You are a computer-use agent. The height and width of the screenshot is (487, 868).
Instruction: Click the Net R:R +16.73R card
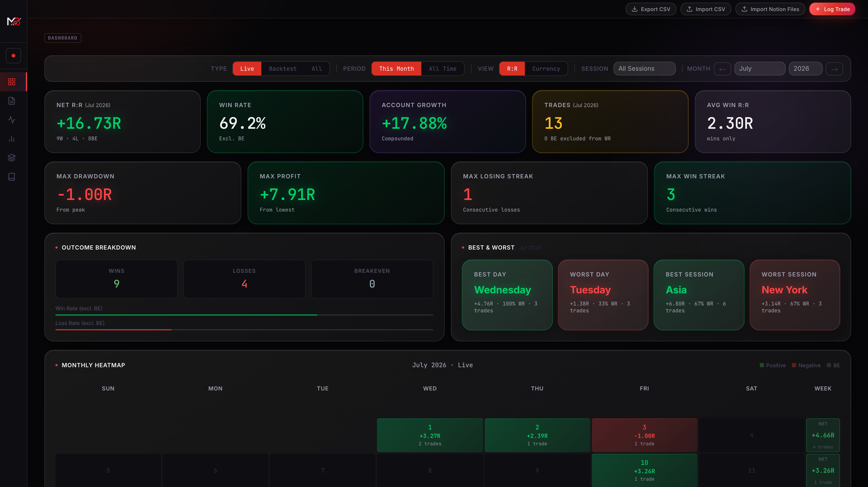click(x=122, y=122)
